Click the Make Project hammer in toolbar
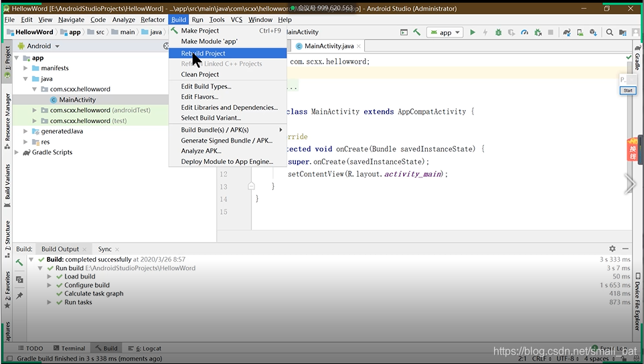 pyautogui.click(x=417, y=32)
